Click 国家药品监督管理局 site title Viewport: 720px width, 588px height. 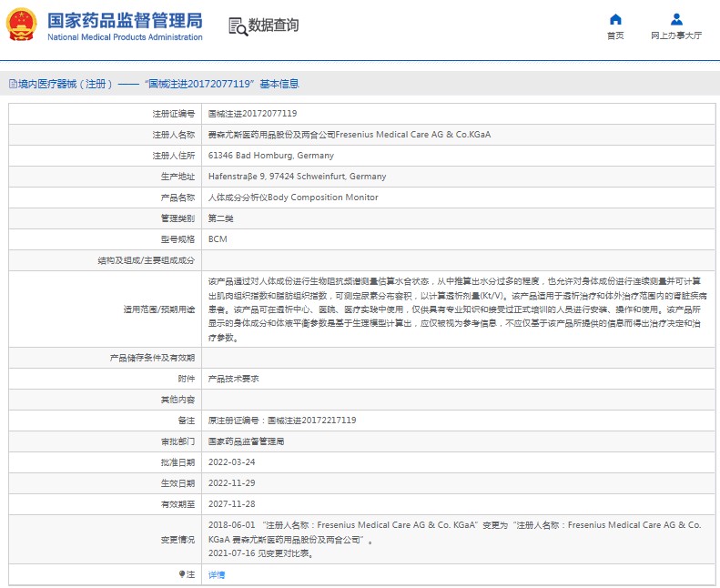pyautogui.click(x=125, y=21)
